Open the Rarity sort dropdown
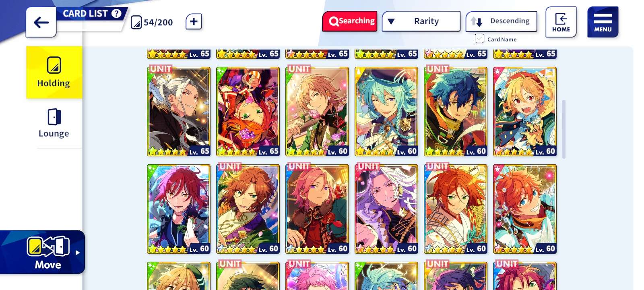 click(x=421, y=21)
